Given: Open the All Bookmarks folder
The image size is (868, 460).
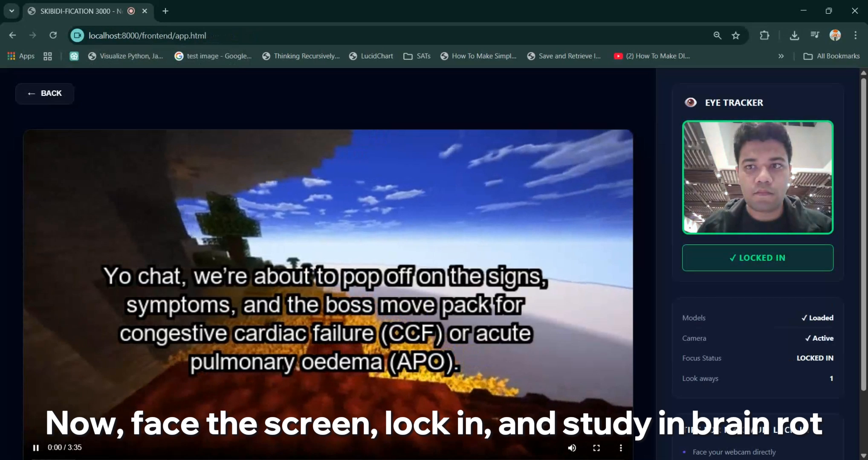Looking at the screenshot, I should [x=831, y=56].
